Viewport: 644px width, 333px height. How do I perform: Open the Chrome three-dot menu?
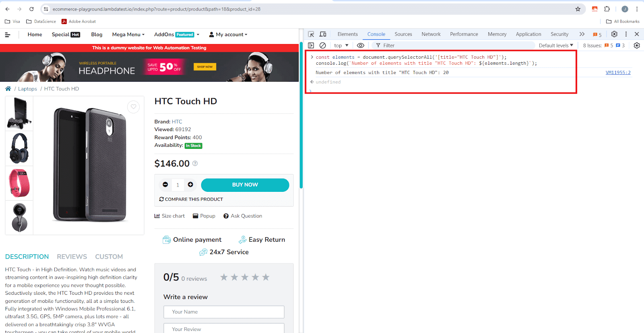[637, 9]
